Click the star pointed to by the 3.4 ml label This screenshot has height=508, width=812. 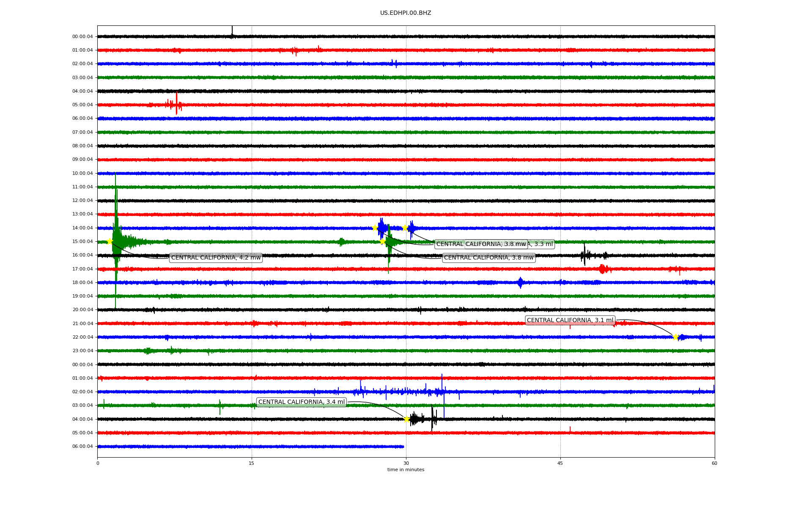406,419
